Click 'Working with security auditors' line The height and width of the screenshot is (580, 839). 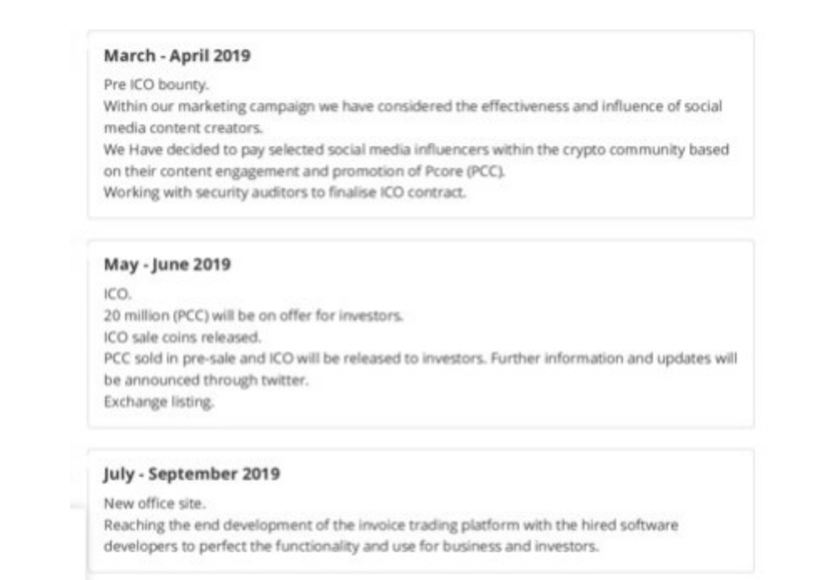click(x=285, y=193)
